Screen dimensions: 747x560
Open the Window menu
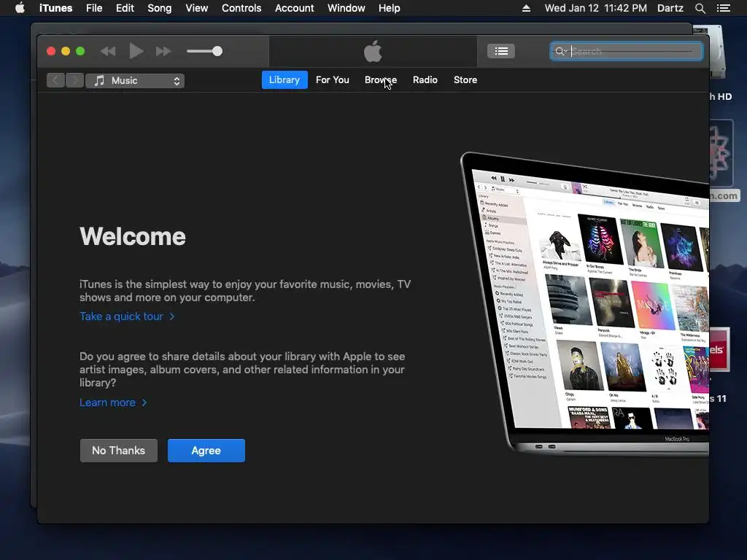pos(347,8)
